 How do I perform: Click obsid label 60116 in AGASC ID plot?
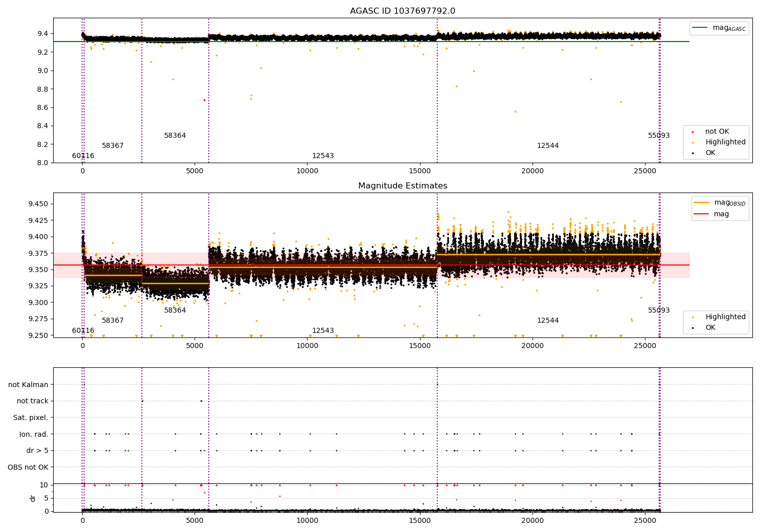83,156
